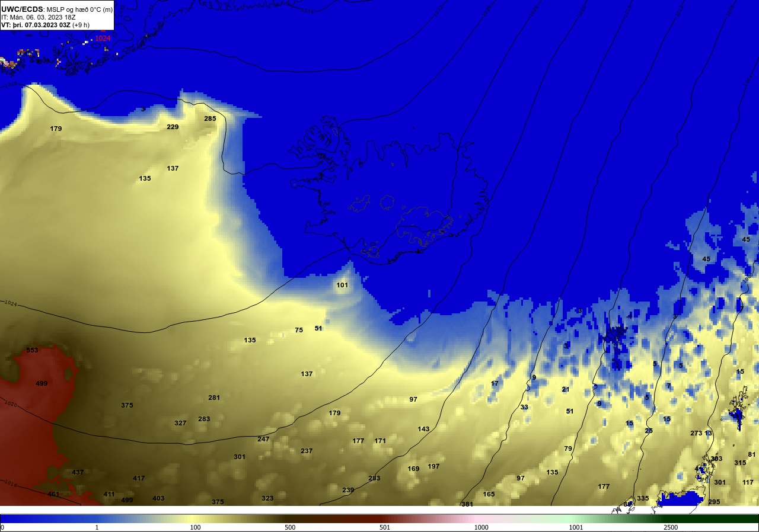Select the 'VT: þri. 07.03.2023 03Z' line
This screenshot has height=532, width=759.
[x=36, y=25]
